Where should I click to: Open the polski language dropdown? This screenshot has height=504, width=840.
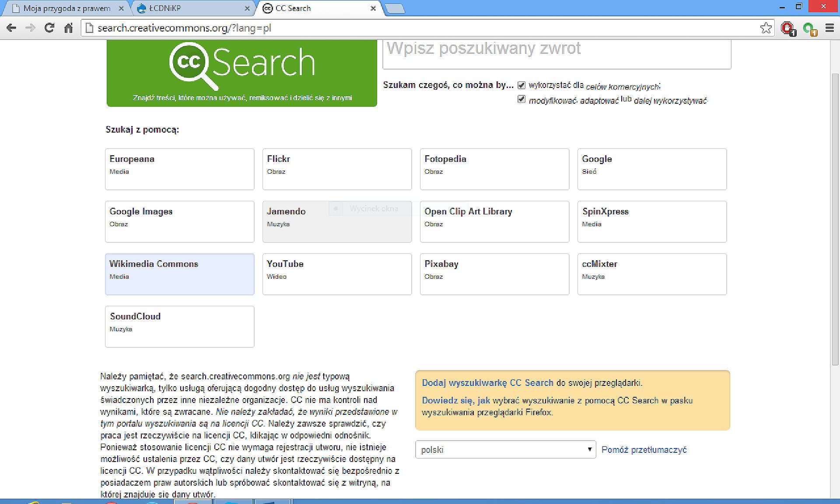coord(505,449)
